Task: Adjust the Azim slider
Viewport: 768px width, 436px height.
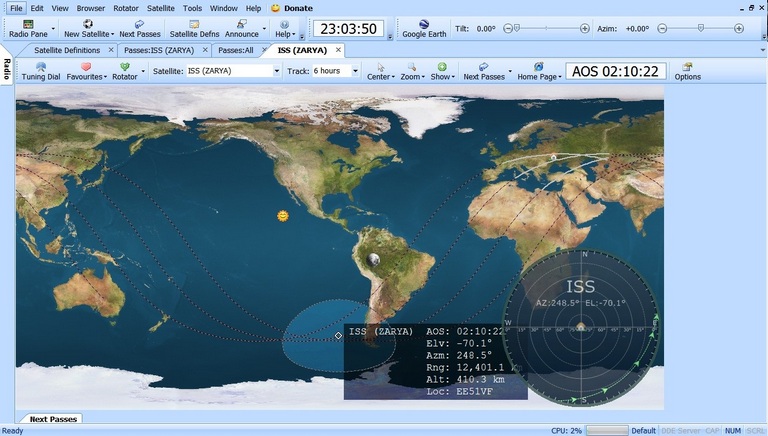Action: (701, 28)
